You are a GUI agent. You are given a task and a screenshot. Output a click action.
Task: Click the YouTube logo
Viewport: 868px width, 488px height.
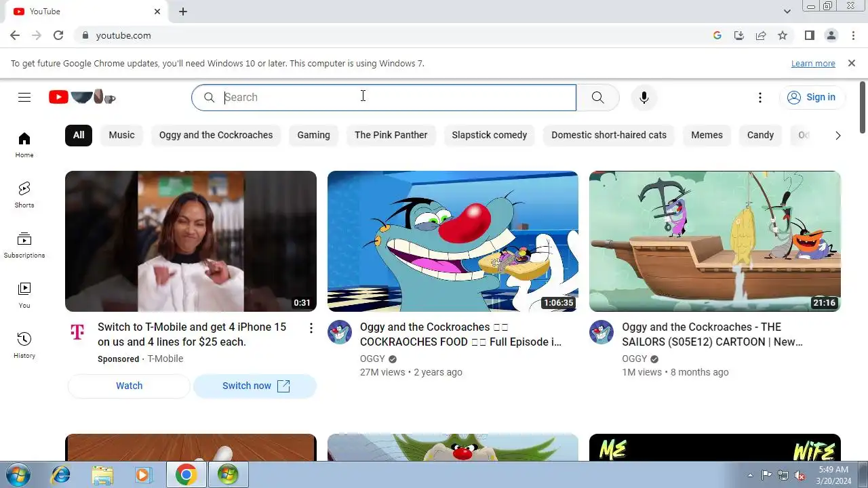(x=82, y=97)
